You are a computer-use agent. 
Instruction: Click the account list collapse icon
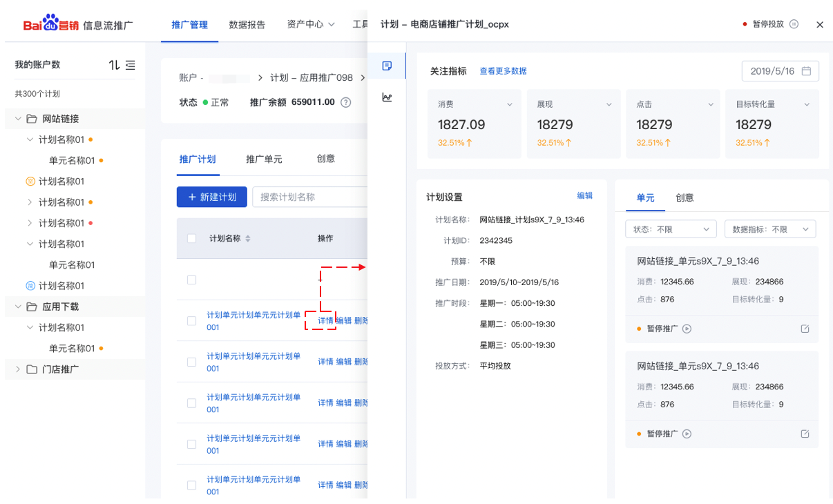click(x=131, y=65)
